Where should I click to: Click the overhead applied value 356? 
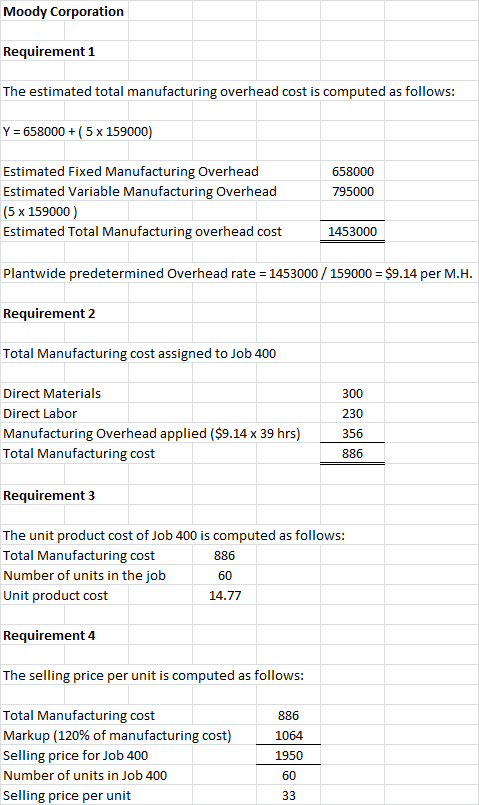point(353,433)
